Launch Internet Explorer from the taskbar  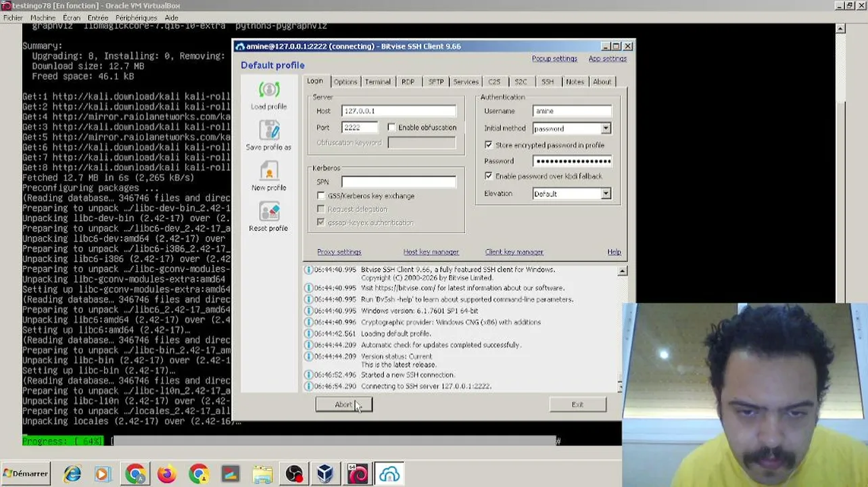(x=72, y=474)
